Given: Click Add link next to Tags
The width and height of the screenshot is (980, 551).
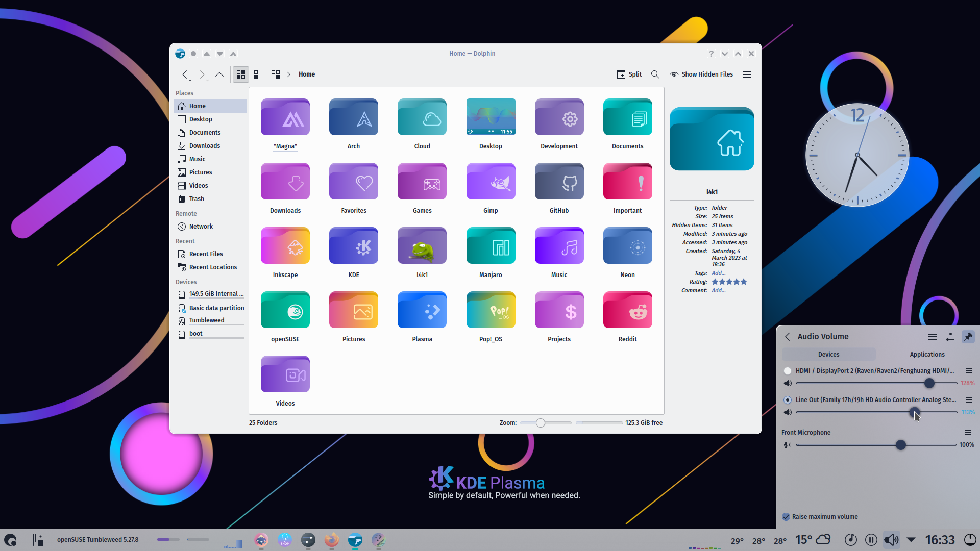Looking at the screenshot, I should coord(718,273).
